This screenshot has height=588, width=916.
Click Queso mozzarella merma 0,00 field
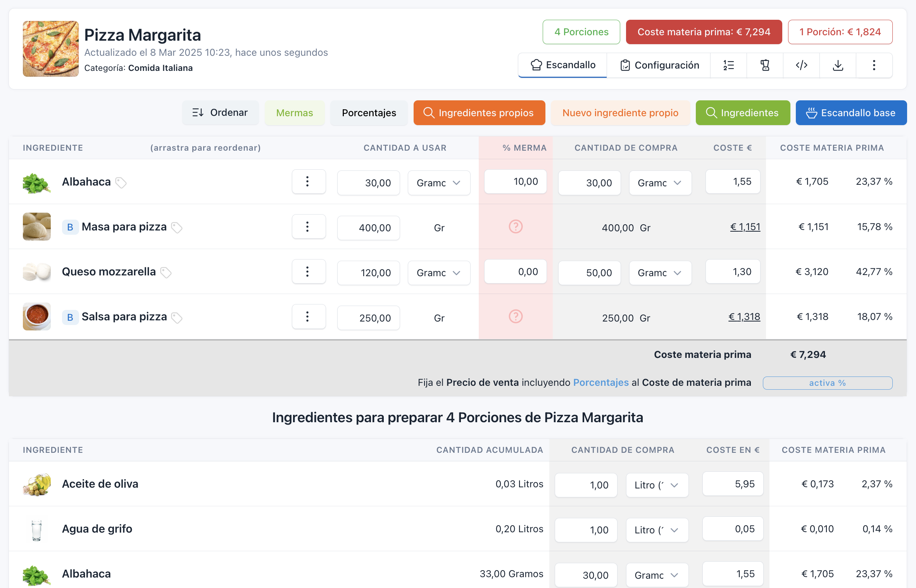click(516, 272)
